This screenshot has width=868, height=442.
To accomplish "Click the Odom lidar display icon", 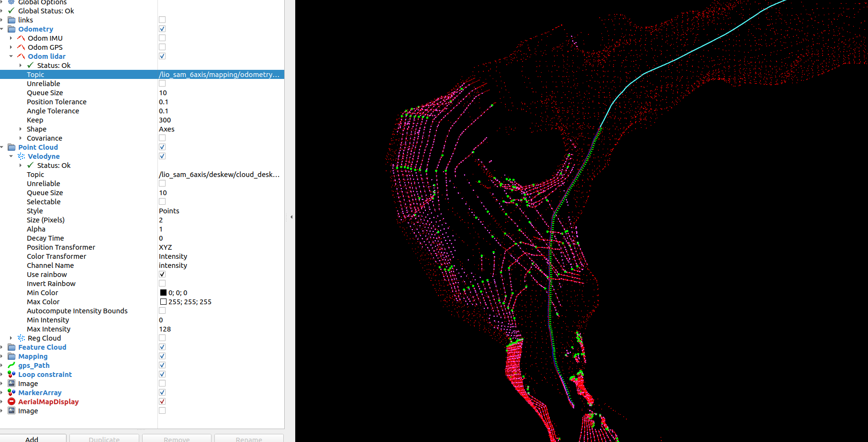I will [x=21, y=56].
